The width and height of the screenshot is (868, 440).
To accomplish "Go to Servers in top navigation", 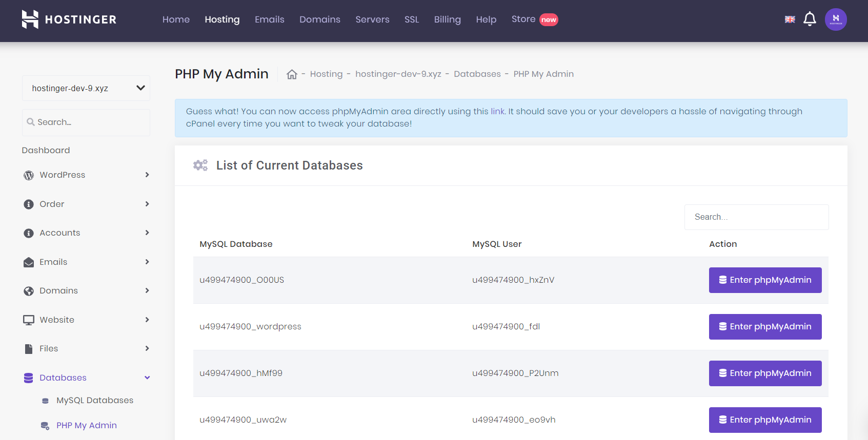I will (372, 19).
